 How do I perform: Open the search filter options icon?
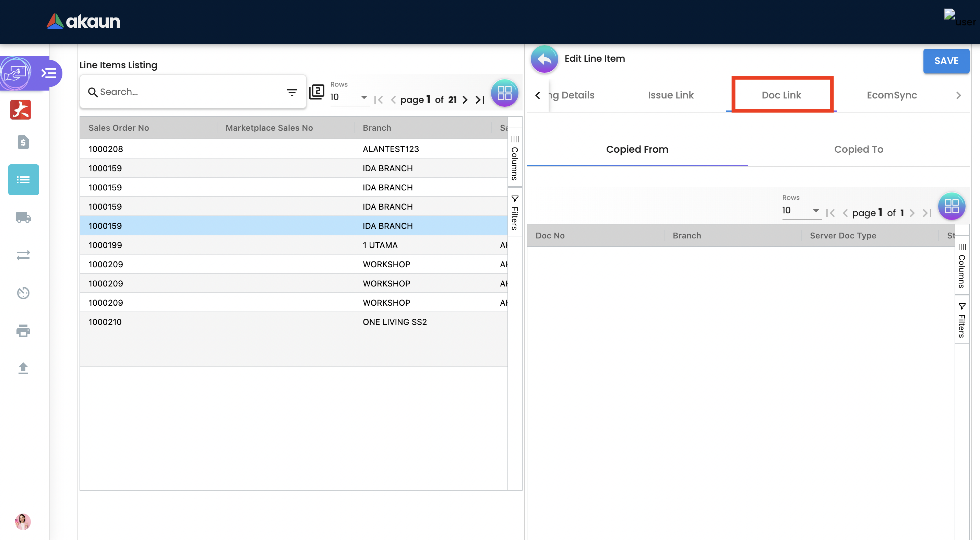click(x=292, y=92)
